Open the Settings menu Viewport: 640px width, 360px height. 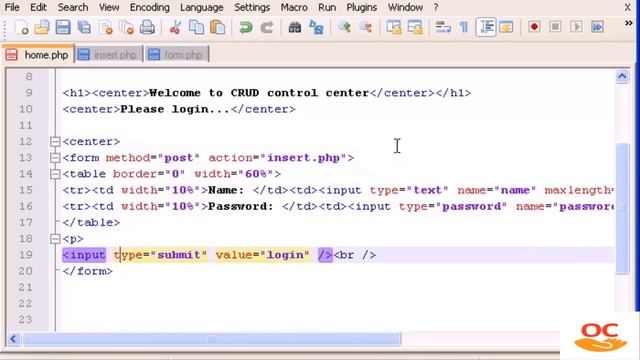click(x=252, y=7)
